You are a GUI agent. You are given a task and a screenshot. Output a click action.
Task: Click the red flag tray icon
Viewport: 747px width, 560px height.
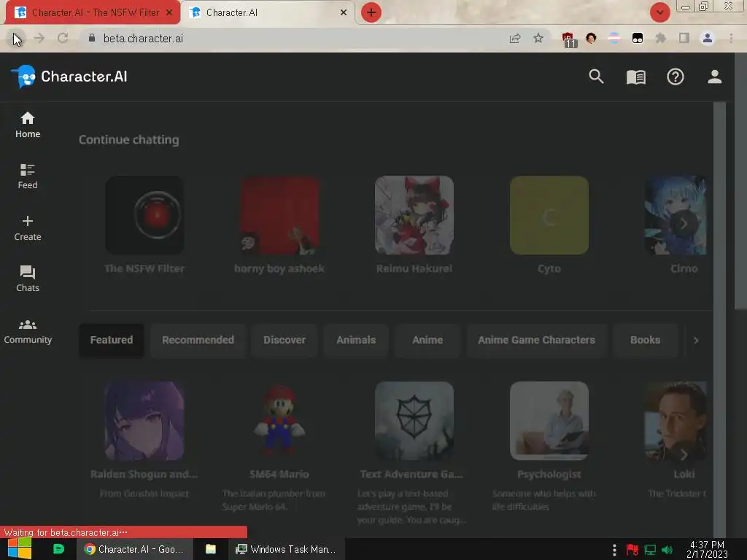(632, 550)
